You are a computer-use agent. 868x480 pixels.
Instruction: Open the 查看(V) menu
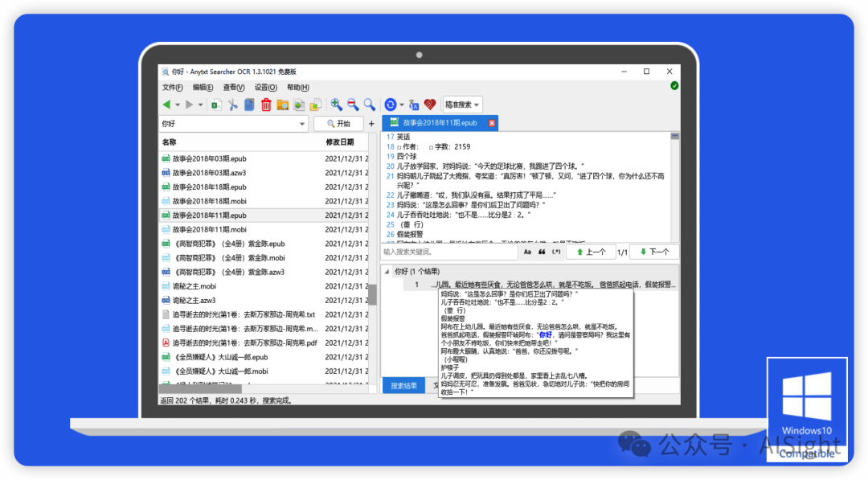(x=234, y=88)
